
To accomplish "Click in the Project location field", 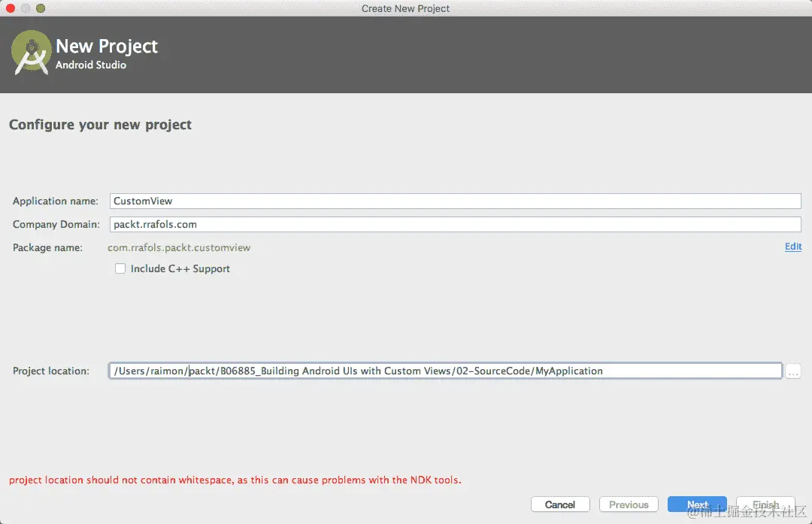I will click(445, 371).
